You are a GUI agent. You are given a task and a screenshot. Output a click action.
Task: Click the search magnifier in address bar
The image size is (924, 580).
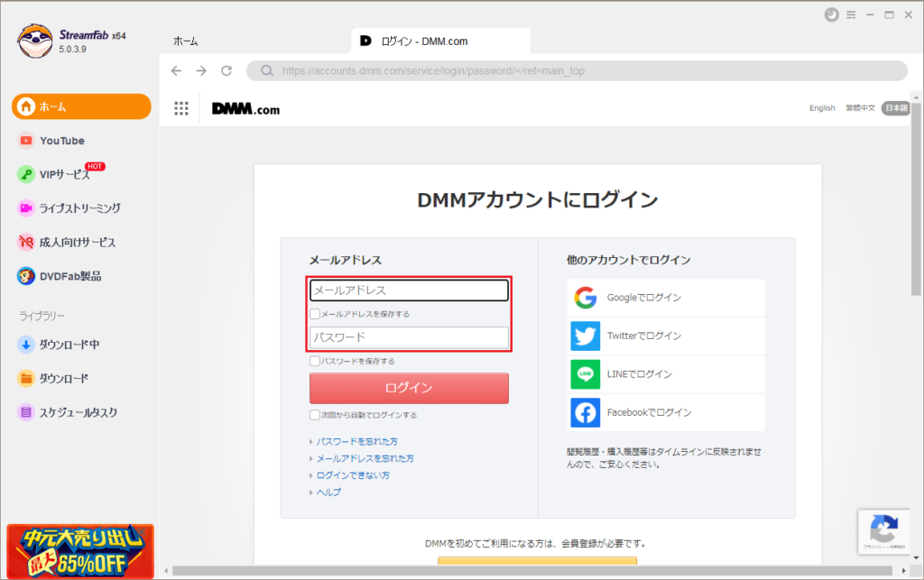267,70
